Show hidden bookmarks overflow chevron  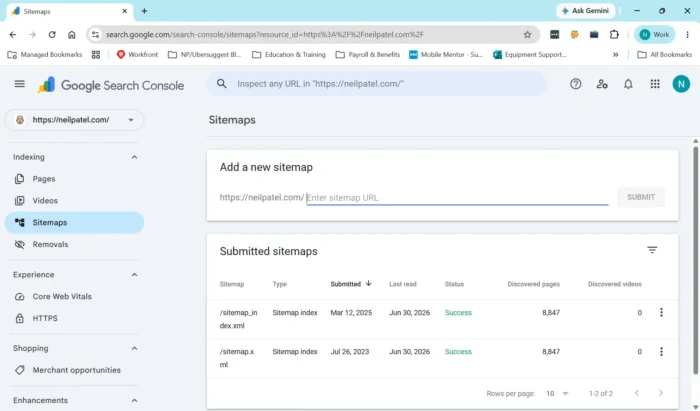click(x=616, y=54)
